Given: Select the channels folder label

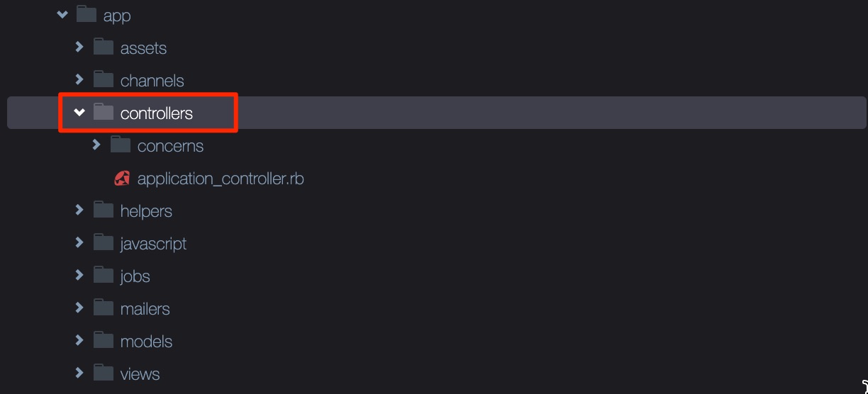Looking at the screenshot, I should [x=152, y=81].
